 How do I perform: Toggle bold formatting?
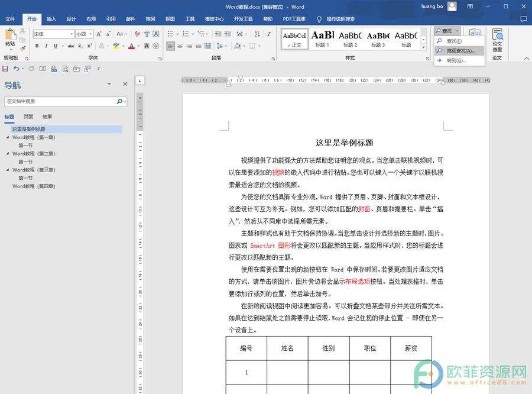(x=37, y=46)
